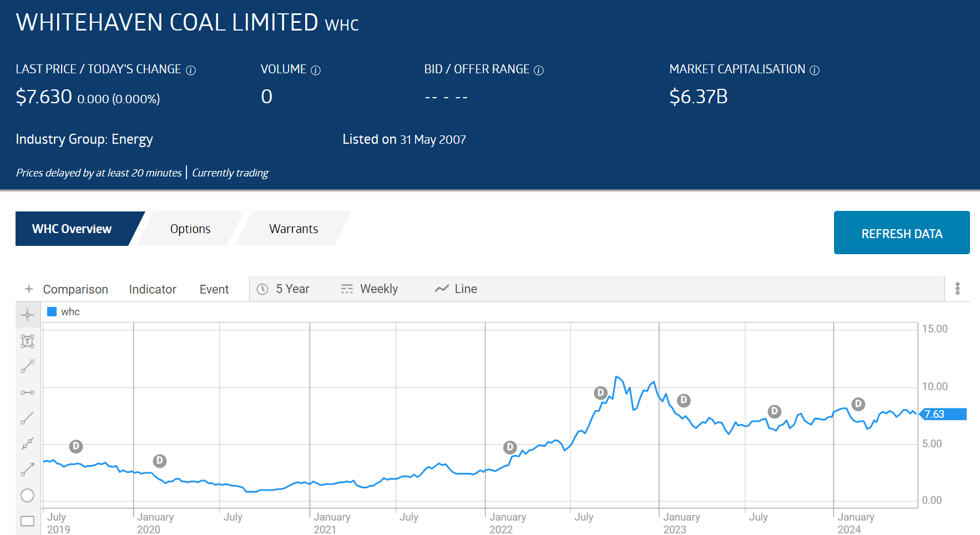980x535 pixels.
Task: Click the 0.000 (0.000%) change value
Action: (118, 99)
